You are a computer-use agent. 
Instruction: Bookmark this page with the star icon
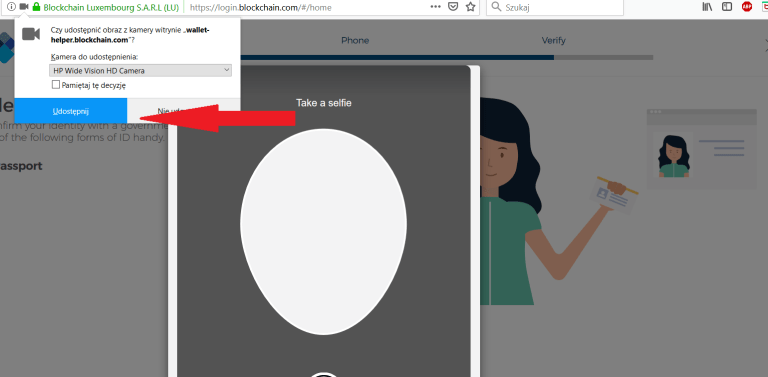[x=471, y=7]
